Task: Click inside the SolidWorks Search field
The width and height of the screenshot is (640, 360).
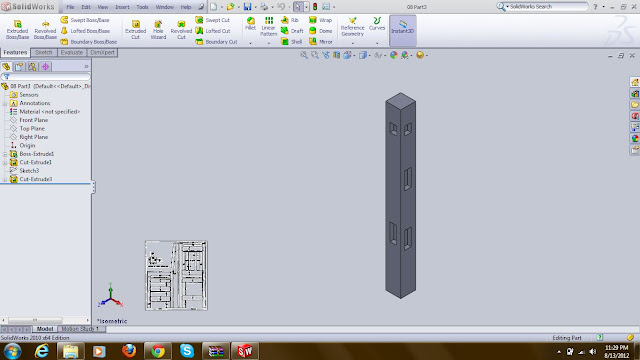Action: (548, 7)
